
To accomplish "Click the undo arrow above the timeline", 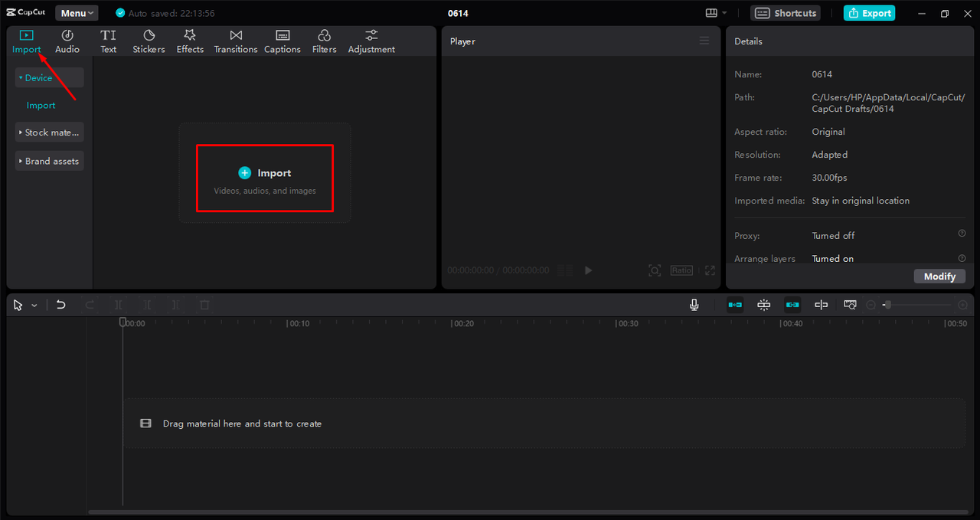I will coord(60,304).
